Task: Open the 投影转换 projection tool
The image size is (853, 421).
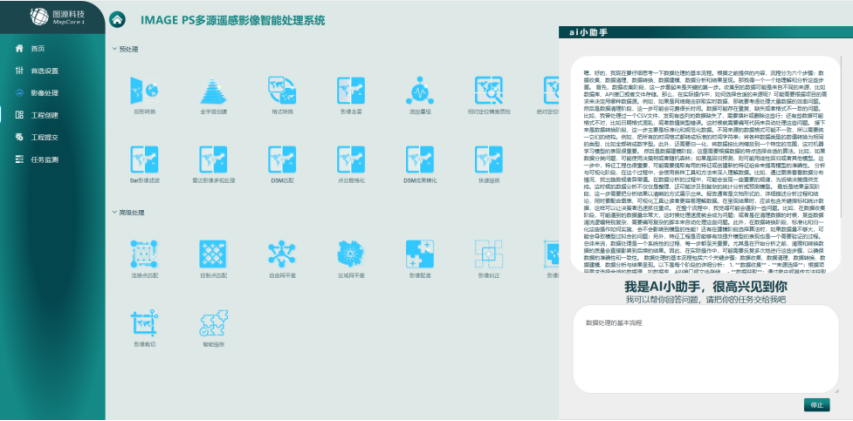Action: 144,92
